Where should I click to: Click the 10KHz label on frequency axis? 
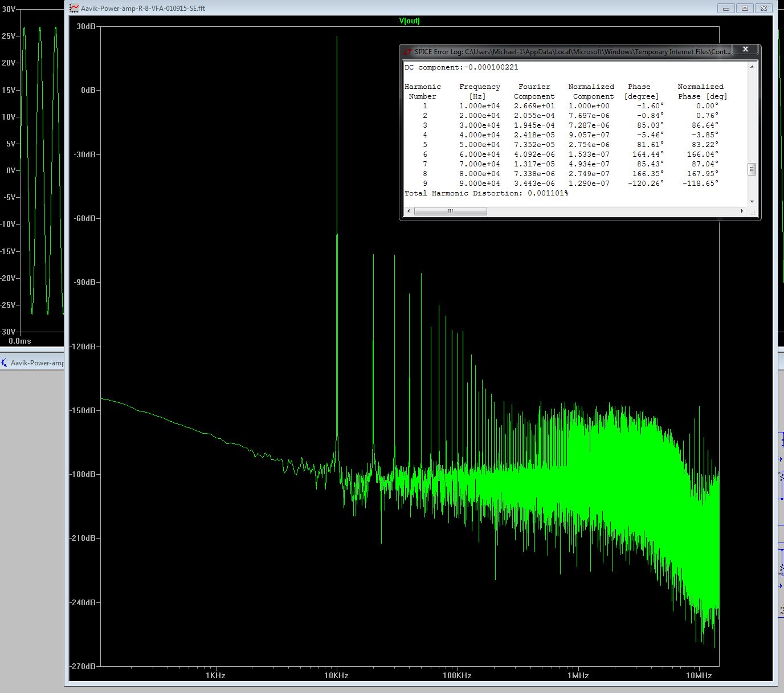coord(336,675)
